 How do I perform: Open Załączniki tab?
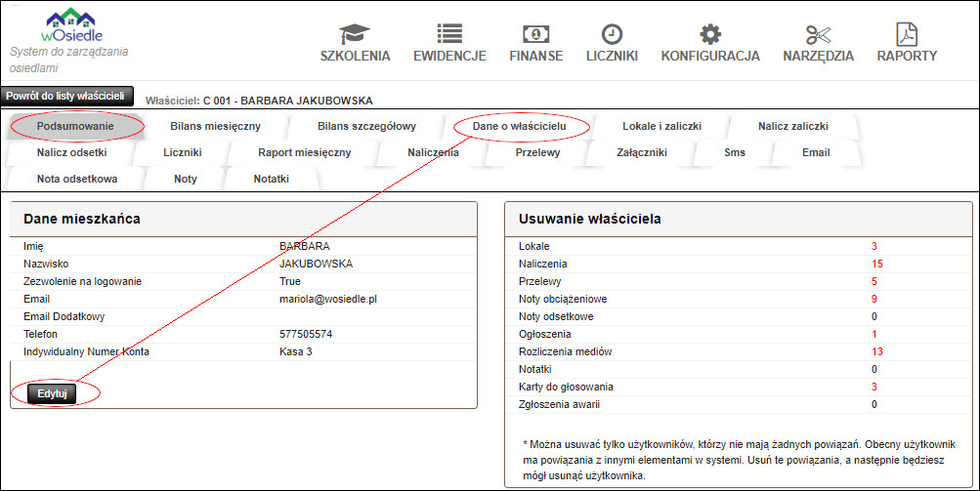(641, 152)
